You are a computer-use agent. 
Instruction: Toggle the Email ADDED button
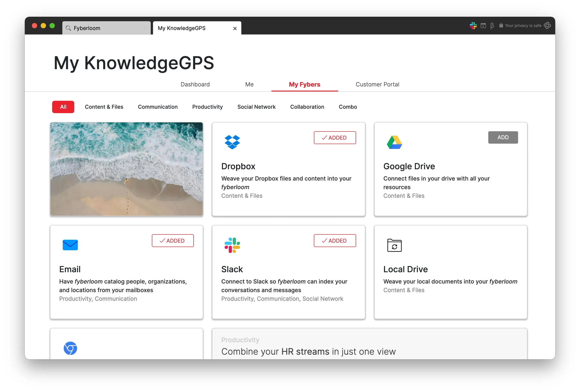tap(173, 241)
